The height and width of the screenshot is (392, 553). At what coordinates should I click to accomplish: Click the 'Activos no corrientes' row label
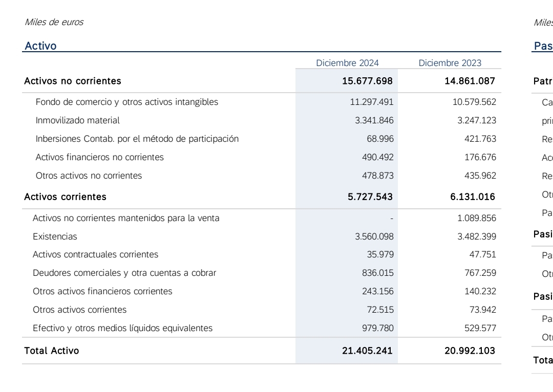[73, 81]
